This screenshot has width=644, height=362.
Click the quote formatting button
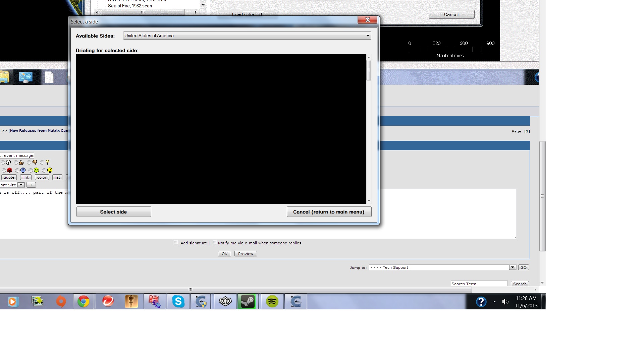click(x=9, y=177)
